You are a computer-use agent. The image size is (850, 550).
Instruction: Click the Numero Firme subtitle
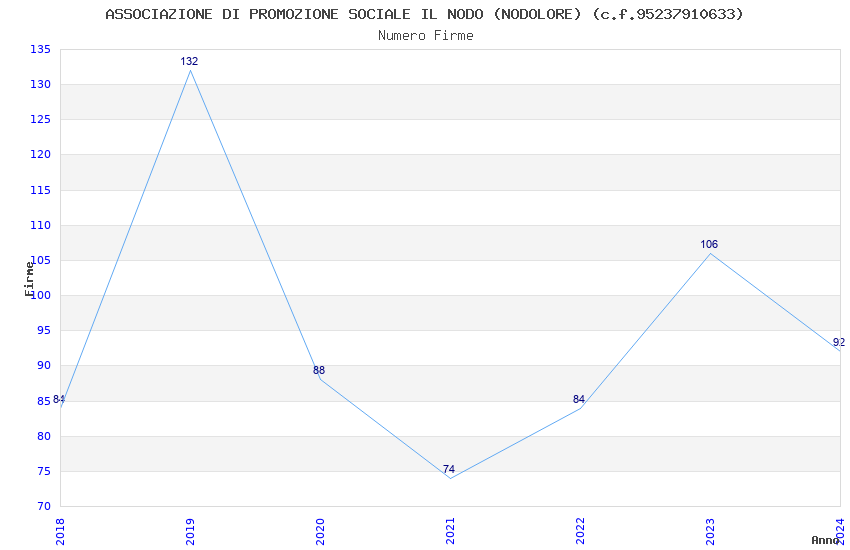(x=426, y=36)
